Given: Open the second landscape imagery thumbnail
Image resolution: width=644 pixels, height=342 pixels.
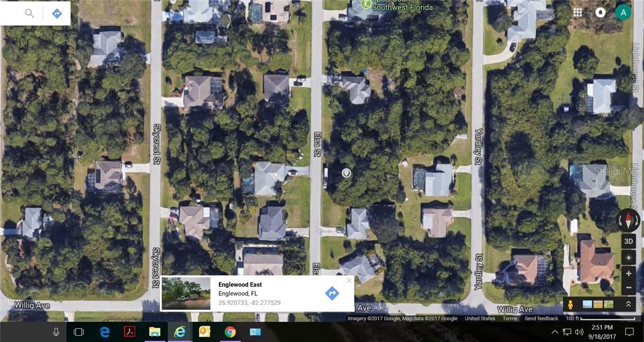Looking at the screenshot, I should pyautogui.click(x=597, y=303).
